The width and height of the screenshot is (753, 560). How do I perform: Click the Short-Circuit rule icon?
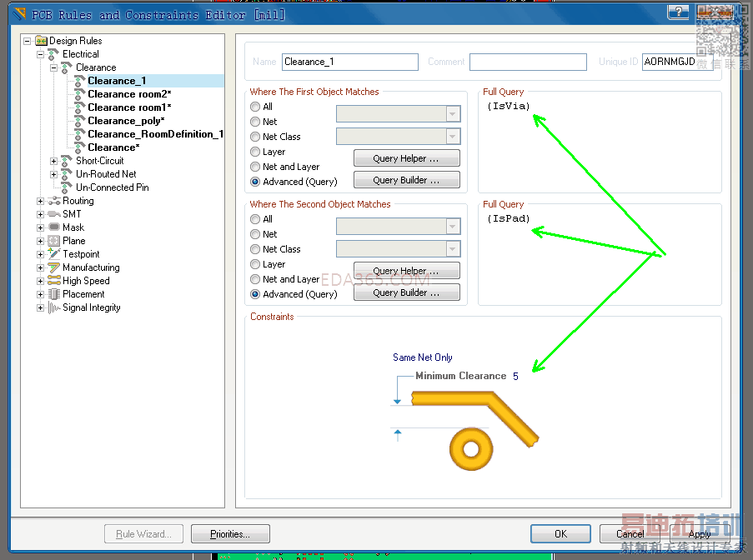pyautogui.click(x=68, y=161)
